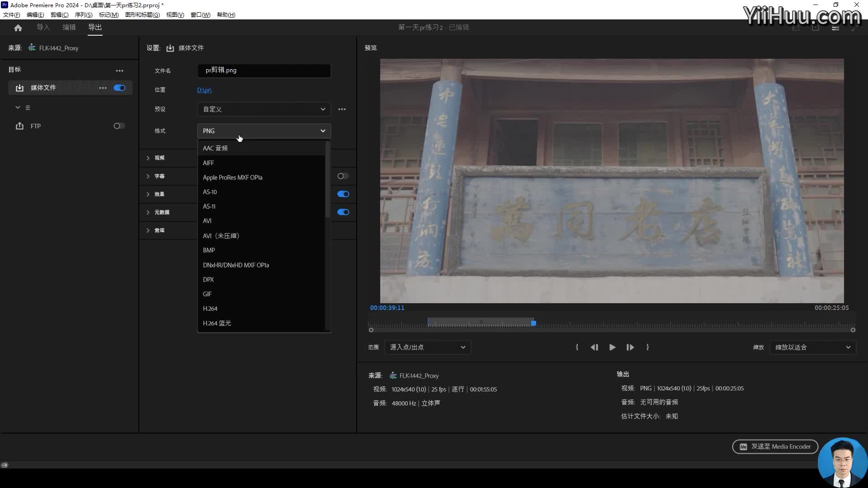
Task: Close the PNG format dropdown
Action: 264,131
